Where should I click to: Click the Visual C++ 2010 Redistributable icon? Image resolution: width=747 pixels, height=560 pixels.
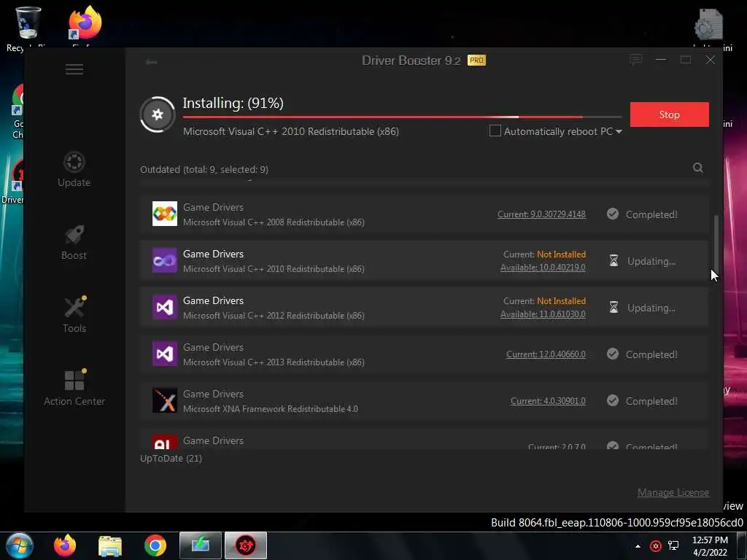click(165, 260)
